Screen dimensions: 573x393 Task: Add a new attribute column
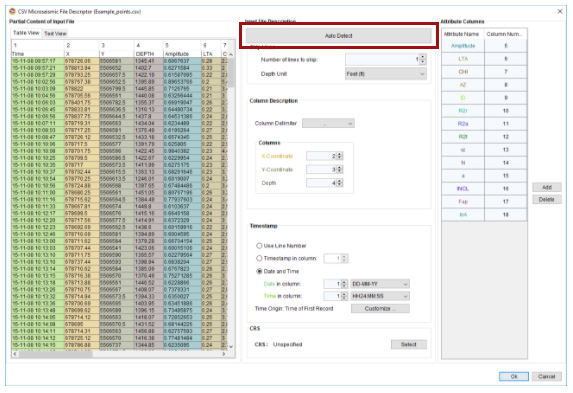[547, 187]
